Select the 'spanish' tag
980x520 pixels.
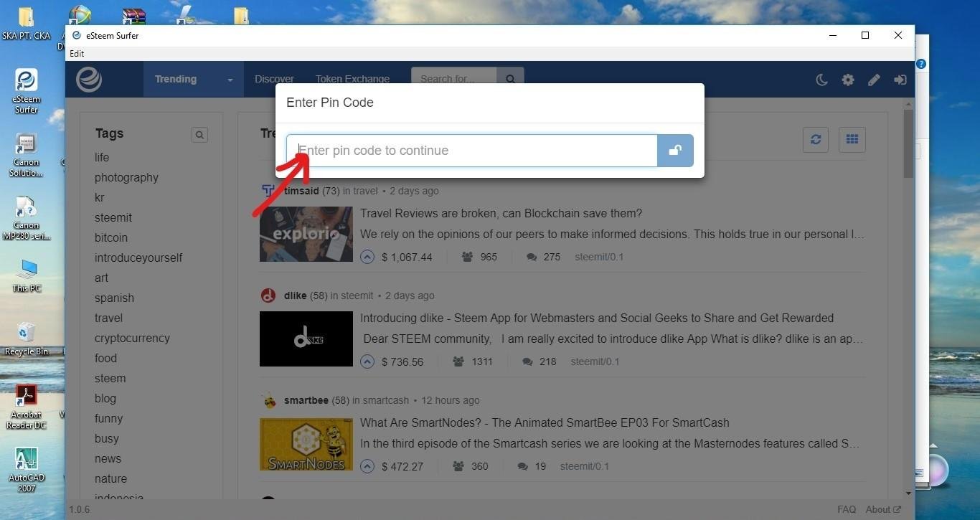coord(114,298)
